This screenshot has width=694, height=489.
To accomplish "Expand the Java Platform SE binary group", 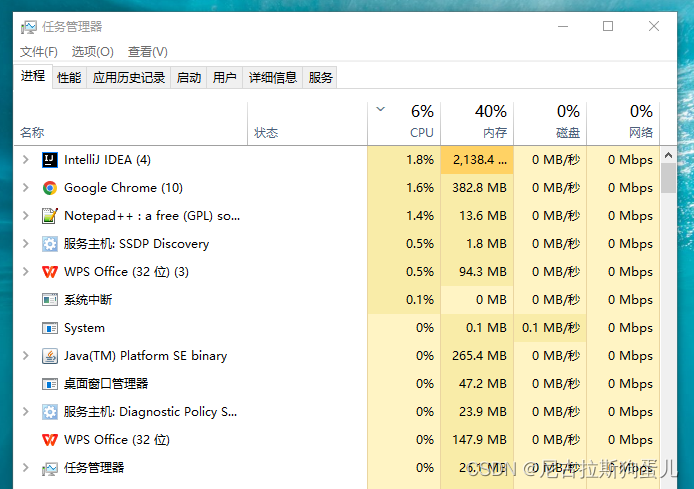I will click(25, 356).
